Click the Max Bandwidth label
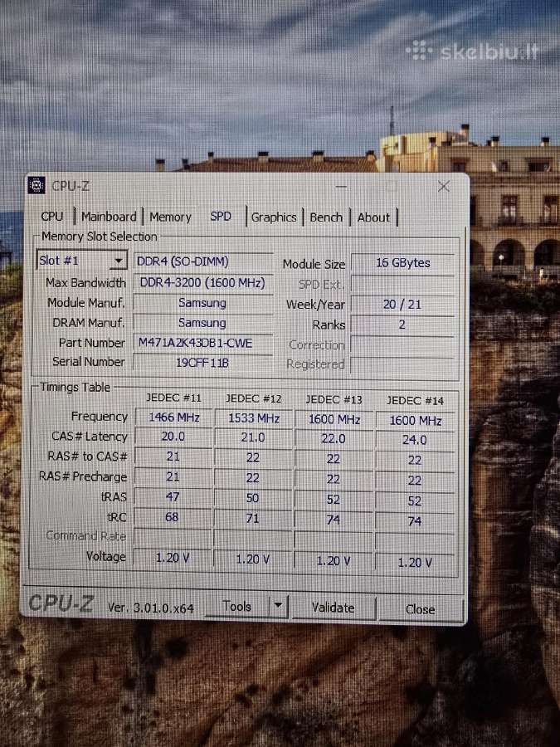The height and width of the screenshot is (747, 560). tap(85, 282)
